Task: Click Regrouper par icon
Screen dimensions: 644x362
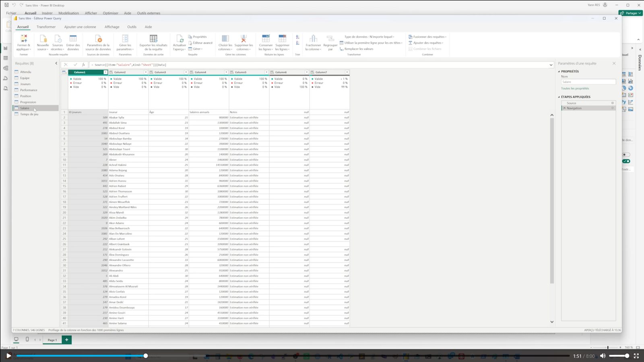Action: [x=330, y=39]
